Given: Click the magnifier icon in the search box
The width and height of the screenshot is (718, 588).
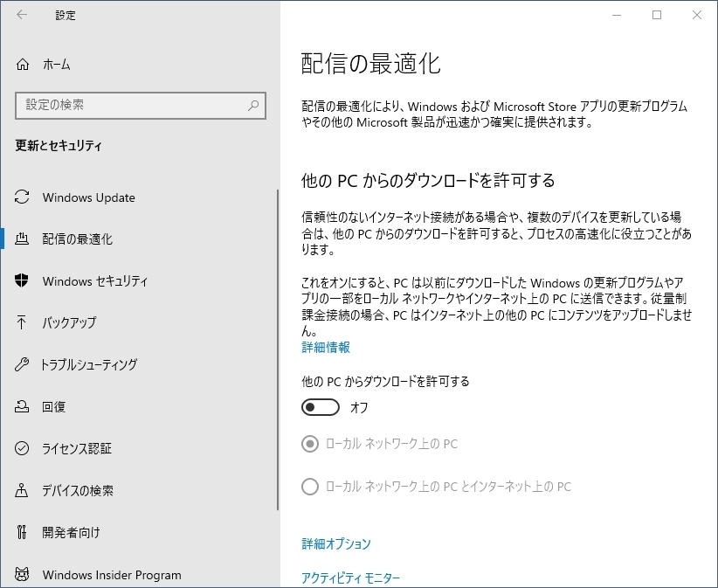Looking at the screenshot, I should pos(253,106).
